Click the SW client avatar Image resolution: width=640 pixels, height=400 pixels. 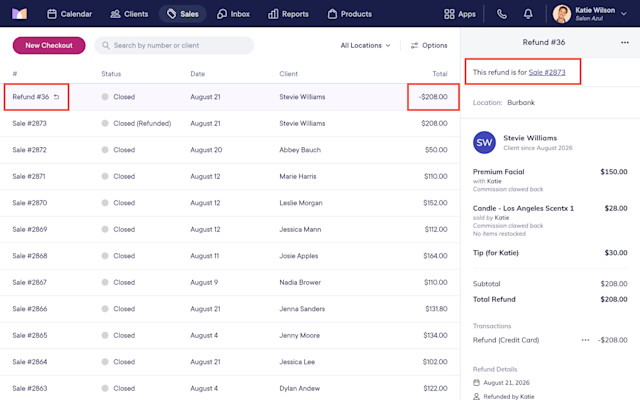coord(484,142)
